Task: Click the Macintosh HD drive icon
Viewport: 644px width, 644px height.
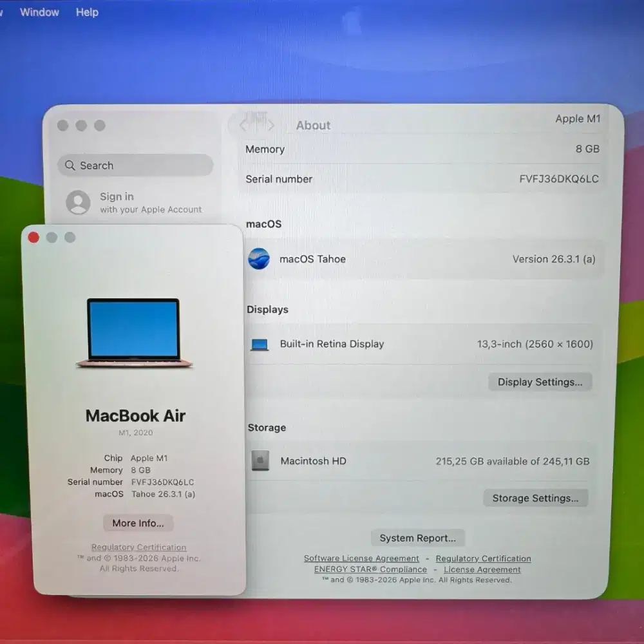Action: pos(260,461)
